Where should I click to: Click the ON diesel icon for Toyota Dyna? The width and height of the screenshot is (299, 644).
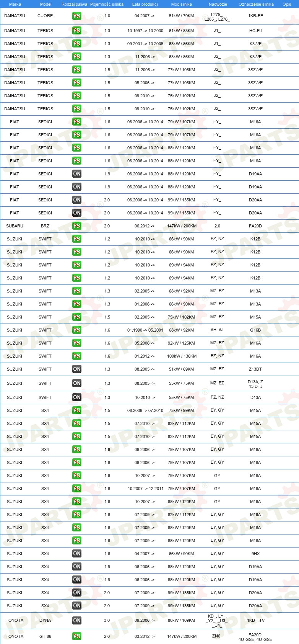(76, 620)
